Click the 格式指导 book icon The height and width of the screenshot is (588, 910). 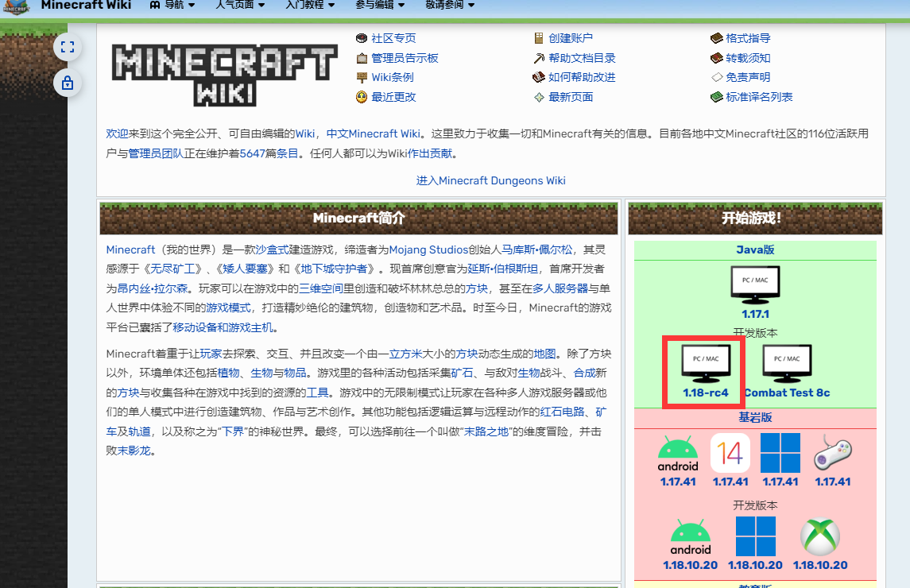[717, 38]
